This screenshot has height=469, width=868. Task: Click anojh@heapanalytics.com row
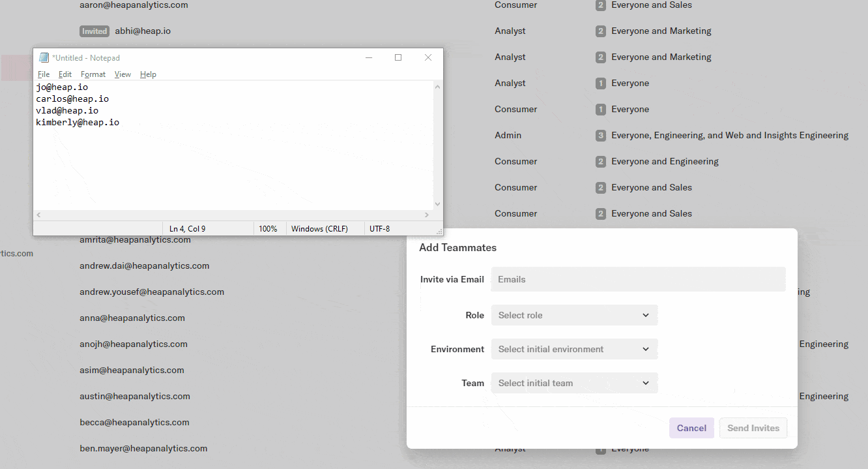coord(134,344)
